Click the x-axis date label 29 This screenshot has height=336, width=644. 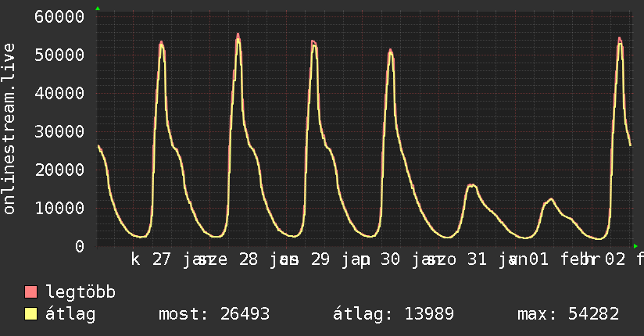click(x=320, y=259)
